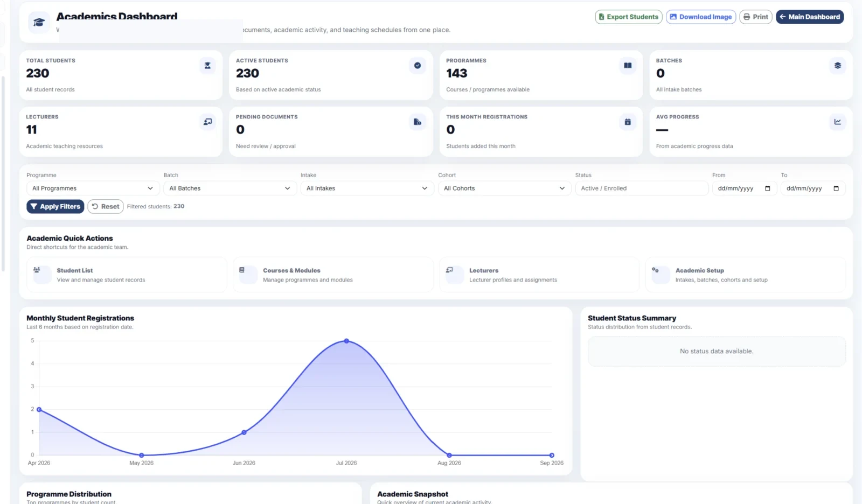Click the Jun 2026 chart data point

point(244,432)
